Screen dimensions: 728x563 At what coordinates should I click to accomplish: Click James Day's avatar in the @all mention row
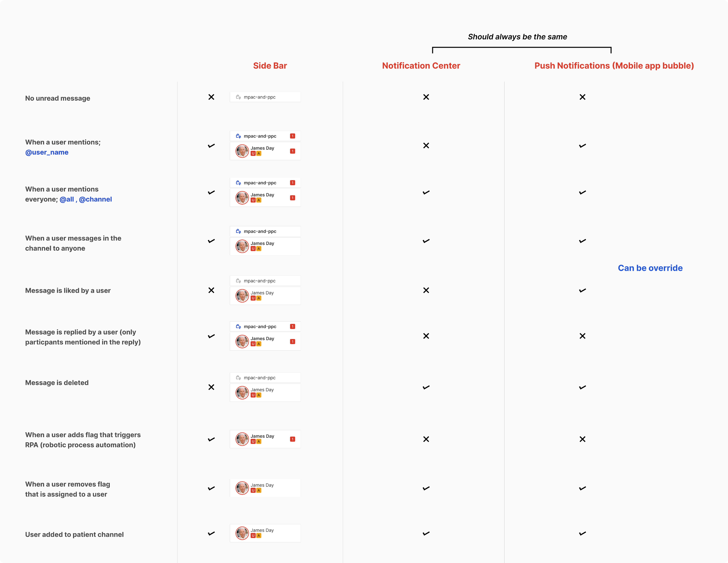click(242, 198)
